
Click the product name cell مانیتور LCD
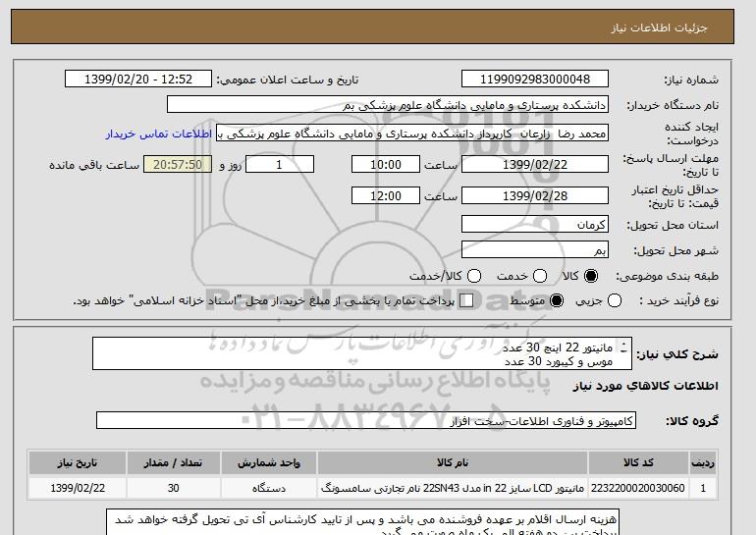[x=453, y=488]
